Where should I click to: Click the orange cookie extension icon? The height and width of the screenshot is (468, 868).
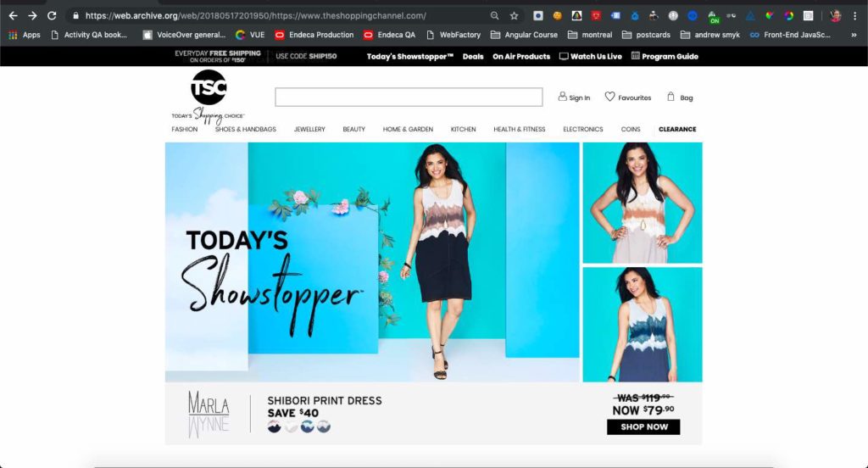coord(558,16)
